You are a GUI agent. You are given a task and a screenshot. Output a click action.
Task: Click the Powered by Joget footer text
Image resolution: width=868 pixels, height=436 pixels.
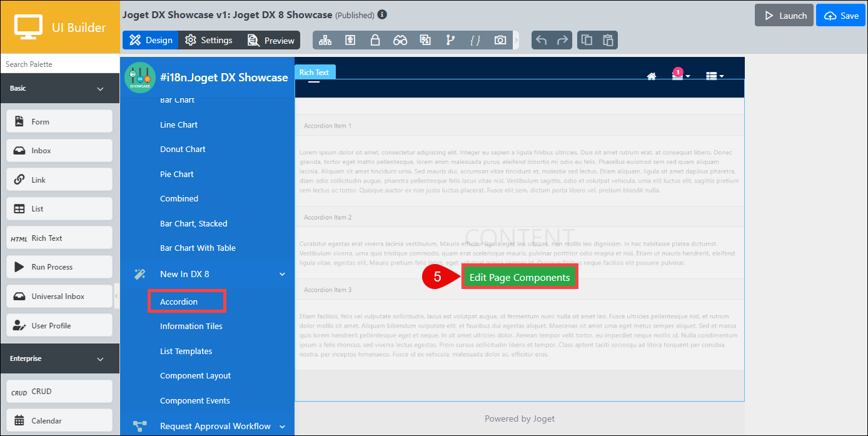coord(520,418)
